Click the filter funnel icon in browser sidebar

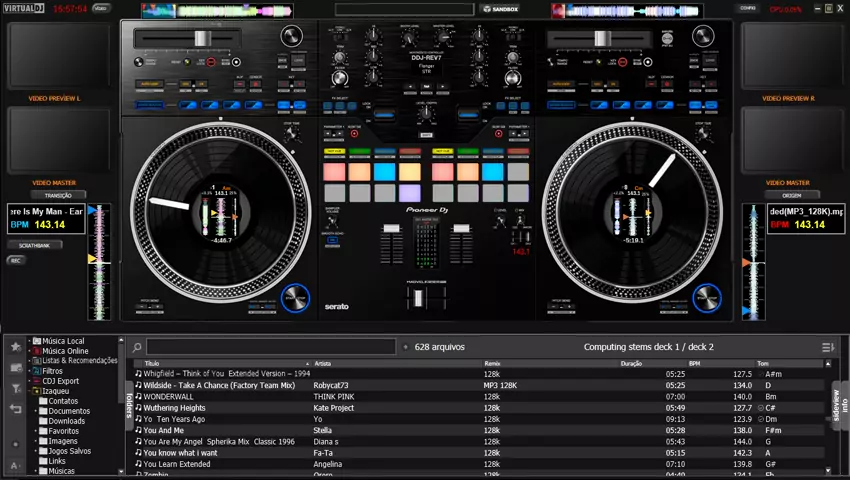[15, 388]
